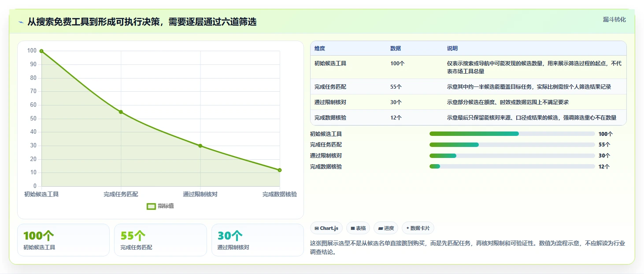The width and height of the screenshot is (644, 274).
Task: Select the Chart.js chip
Action: point(326,228)
